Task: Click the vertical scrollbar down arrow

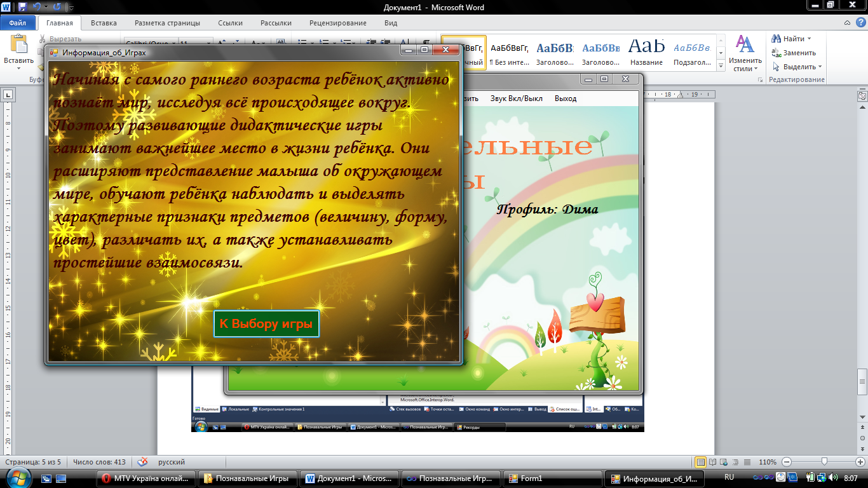Action: (862, 417)
